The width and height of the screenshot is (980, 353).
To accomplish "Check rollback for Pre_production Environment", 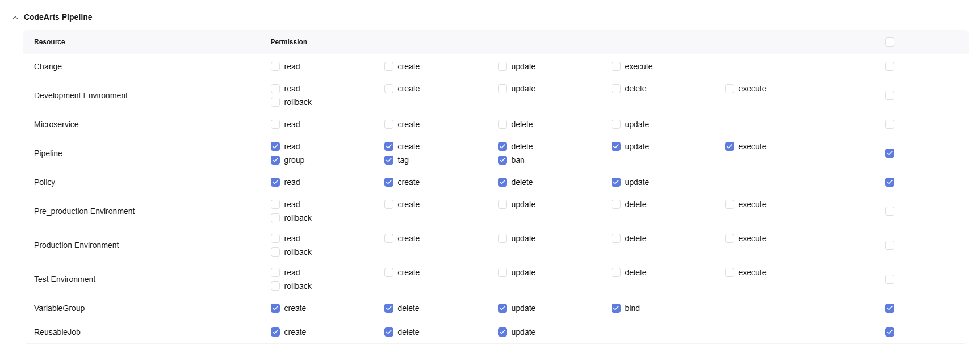I will point(275,218).
